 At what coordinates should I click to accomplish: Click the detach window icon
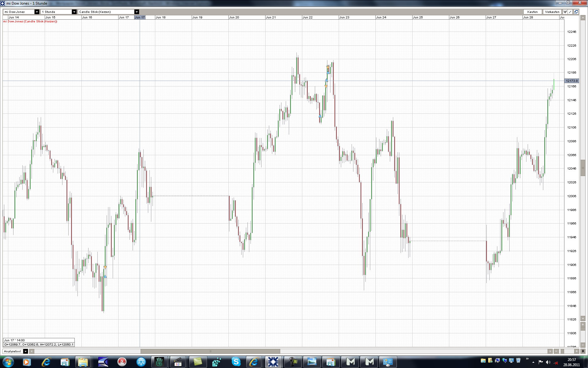click(x=576, y=12)
